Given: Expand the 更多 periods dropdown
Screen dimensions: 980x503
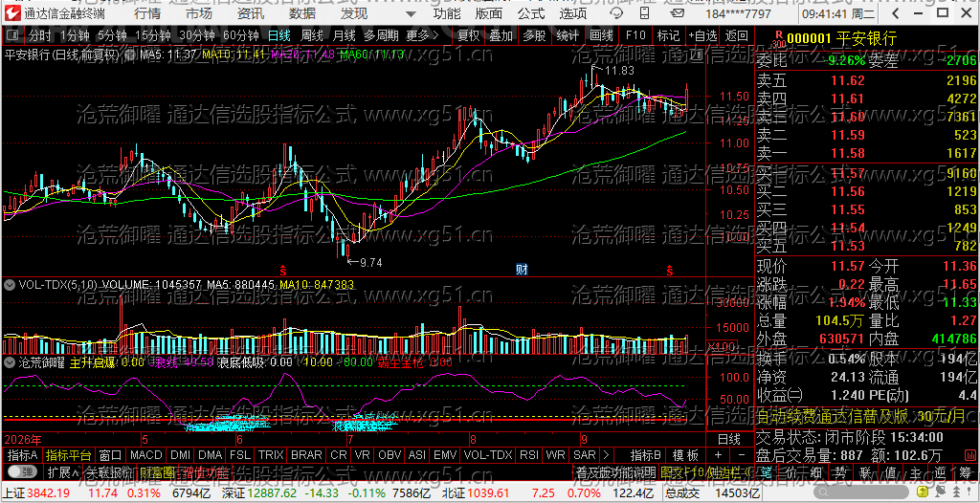Looking at the screenshot, I should point(422,35).
